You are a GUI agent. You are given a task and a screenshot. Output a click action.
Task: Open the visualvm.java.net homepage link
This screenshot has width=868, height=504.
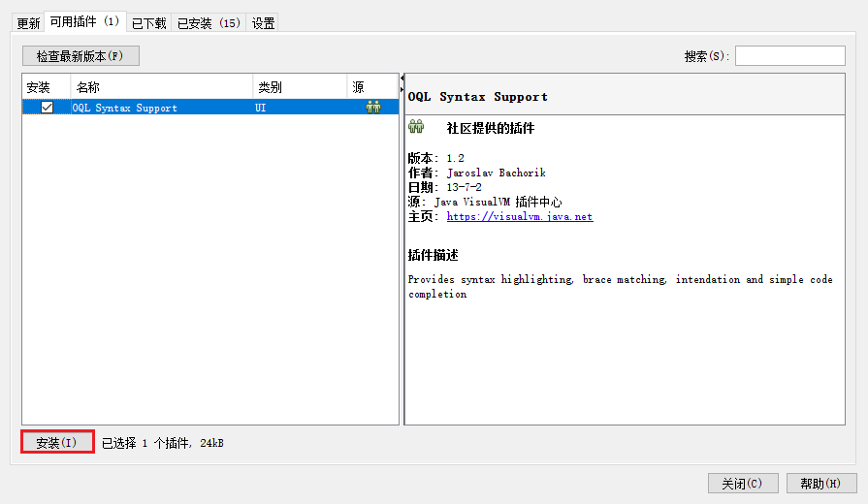[x=519, y=217]
